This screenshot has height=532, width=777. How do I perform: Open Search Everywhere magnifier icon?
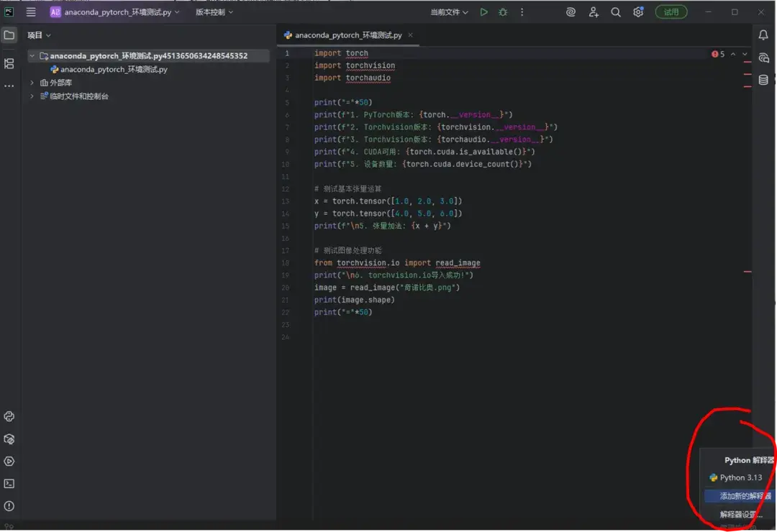click(x=615, y=12)
